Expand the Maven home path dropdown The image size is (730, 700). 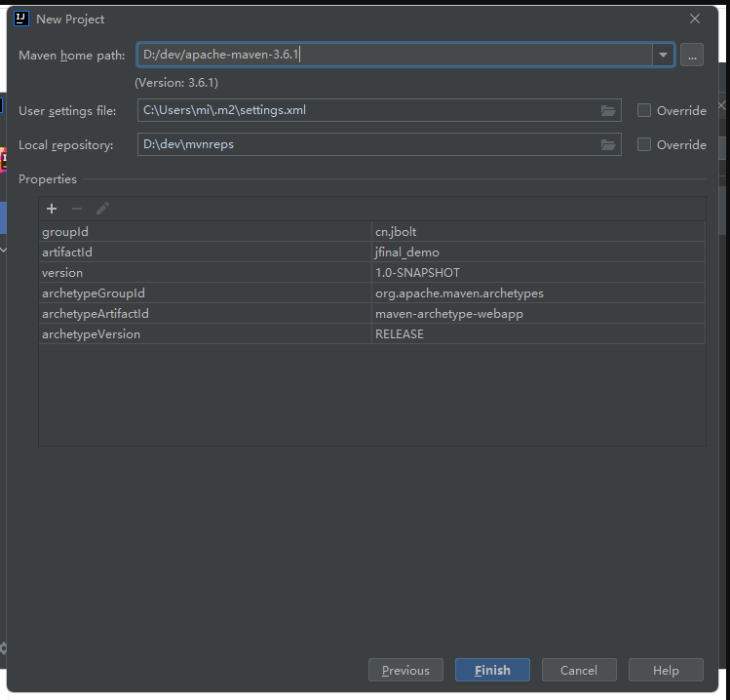664,56
